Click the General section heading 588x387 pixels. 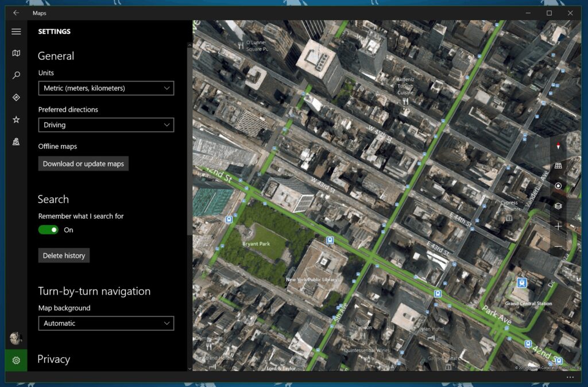tap(56, 56)
